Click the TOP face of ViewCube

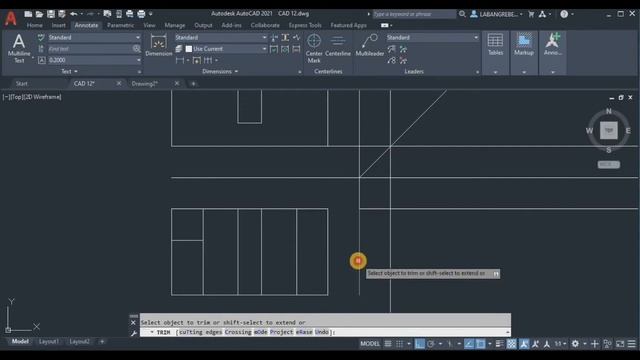click(x=609, y=131)
